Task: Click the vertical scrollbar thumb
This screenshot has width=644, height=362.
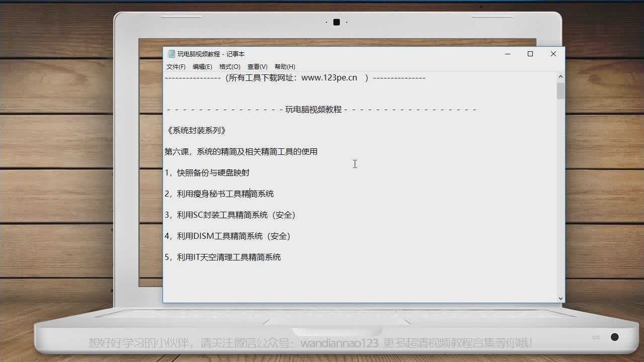Action: (x=560, y=91)
